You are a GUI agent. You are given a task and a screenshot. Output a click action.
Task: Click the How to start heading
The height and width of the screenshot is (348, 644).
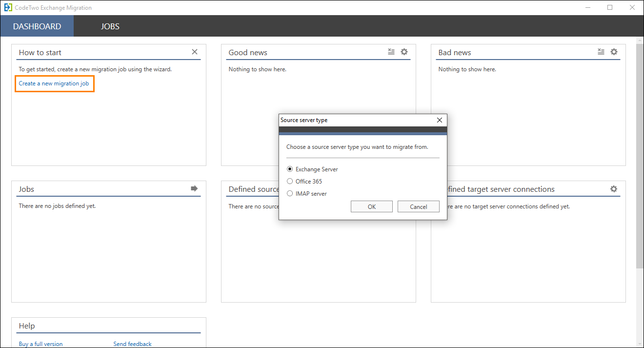(x=40, y=53)
